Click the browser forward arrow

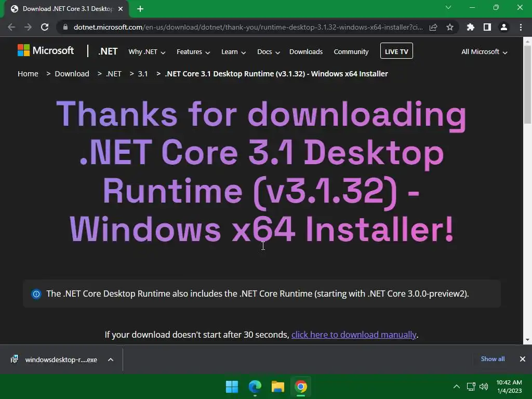click(x=28, y=27)
